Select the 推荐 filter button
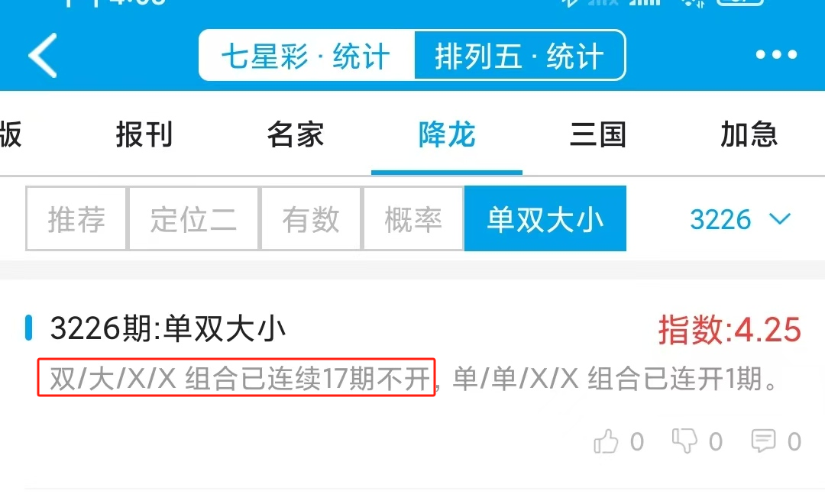This screenshot has height=504, width=825. (x=76, y=218)
